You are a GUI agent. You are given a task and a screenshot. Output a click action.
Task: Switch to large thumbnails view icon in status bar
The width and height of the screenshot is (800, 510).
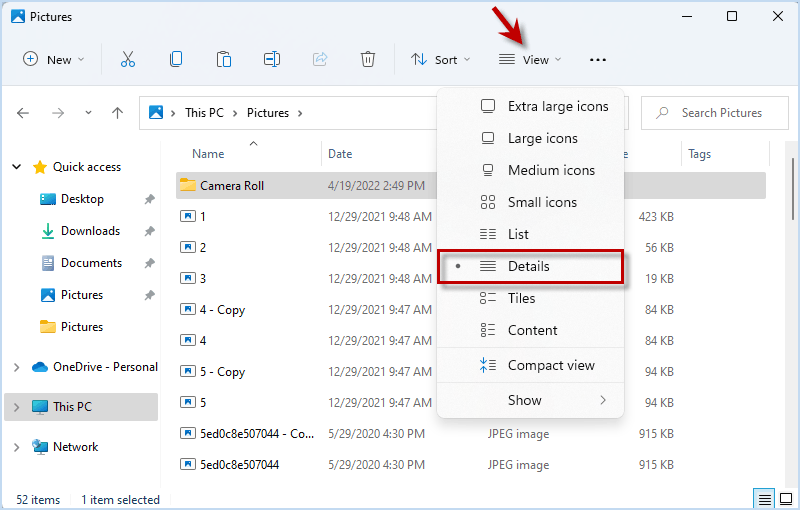(x=786, y=499)
